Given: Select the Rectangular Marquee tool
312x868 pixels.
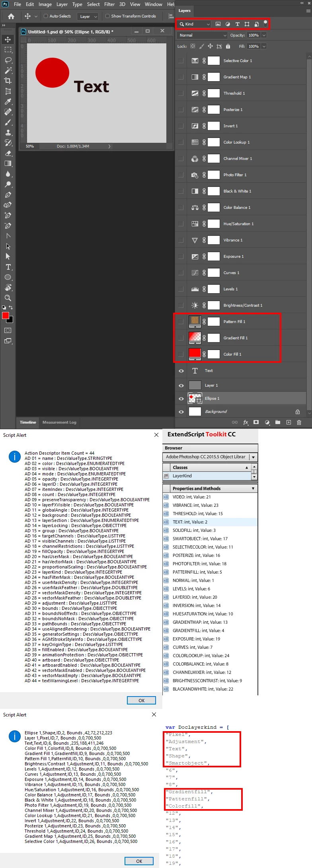Looking at the screenshot, I should point(8,50).
